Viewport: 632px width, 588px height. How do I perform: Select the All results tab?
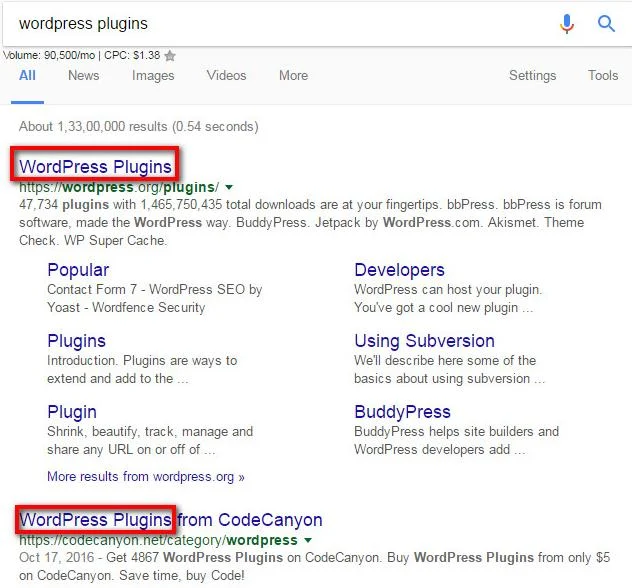pos(27,75)
